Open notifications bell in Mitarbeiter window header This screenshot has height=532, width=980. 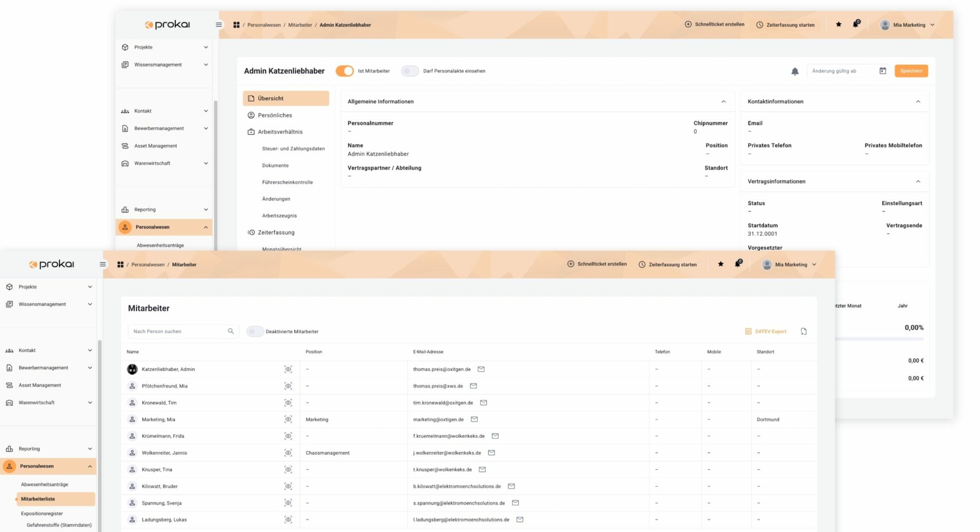(738, 263)
